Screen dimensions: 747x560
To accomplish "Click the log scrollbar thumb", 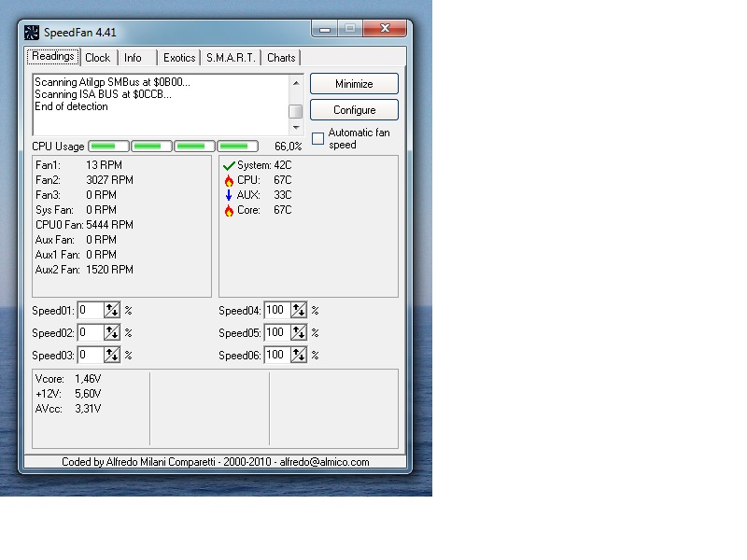I will coord(296,111).
